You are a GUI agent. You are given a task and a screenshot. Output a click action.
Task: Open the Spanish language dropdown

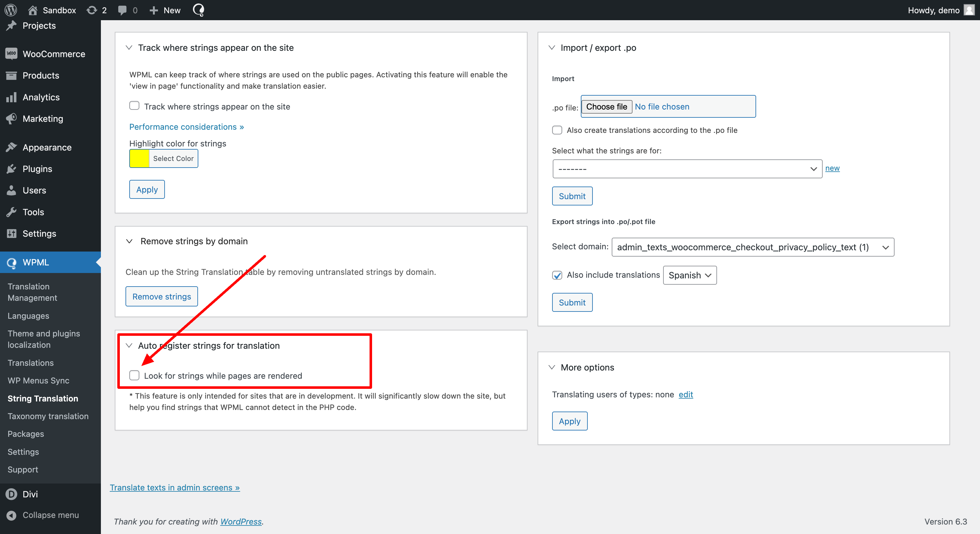point(690,275)
